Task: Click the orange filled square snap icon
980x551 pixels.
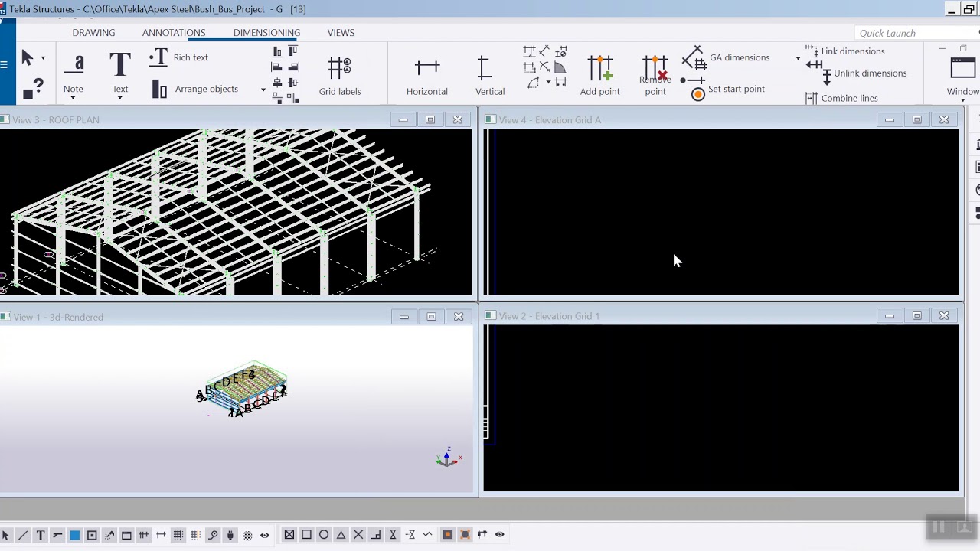Action: [x=447, y=535]
